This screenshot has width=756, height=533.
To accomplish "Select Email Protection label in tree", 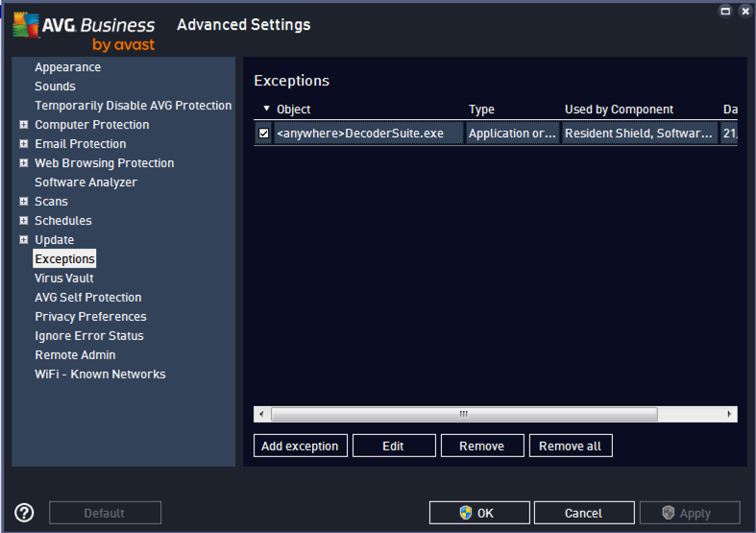I will click(81, 144).
